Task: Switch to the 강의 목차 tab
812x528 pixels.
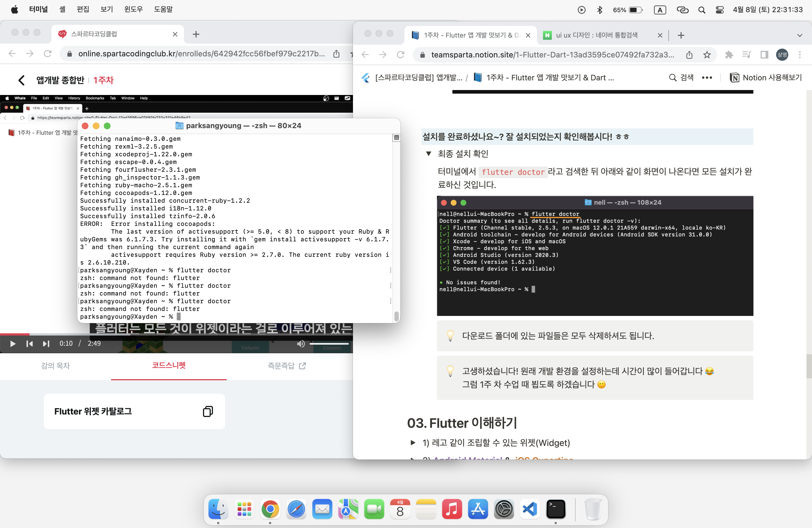Action: click(55, 366)
